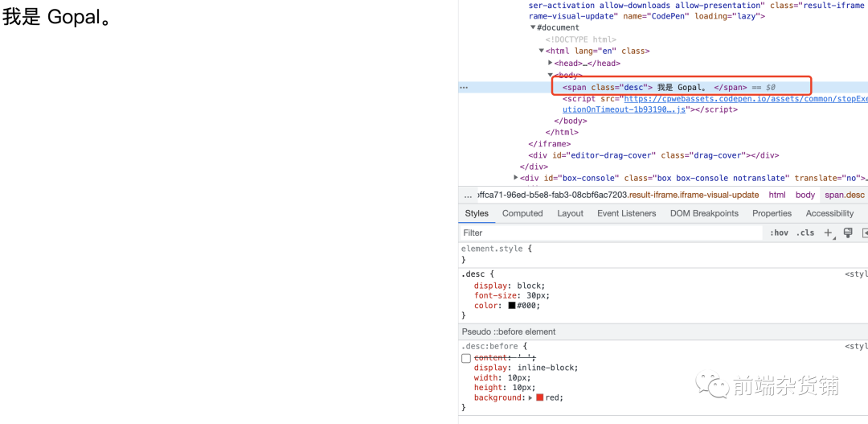Click the "display: block;" declaration value
The image size is (868, 424).
[530, 286]
